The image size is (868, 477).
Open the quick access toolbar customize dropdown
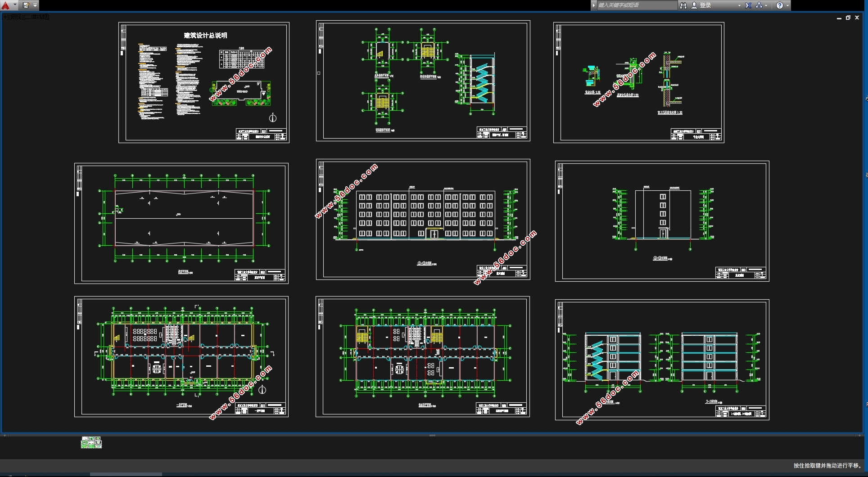point(35,5)
